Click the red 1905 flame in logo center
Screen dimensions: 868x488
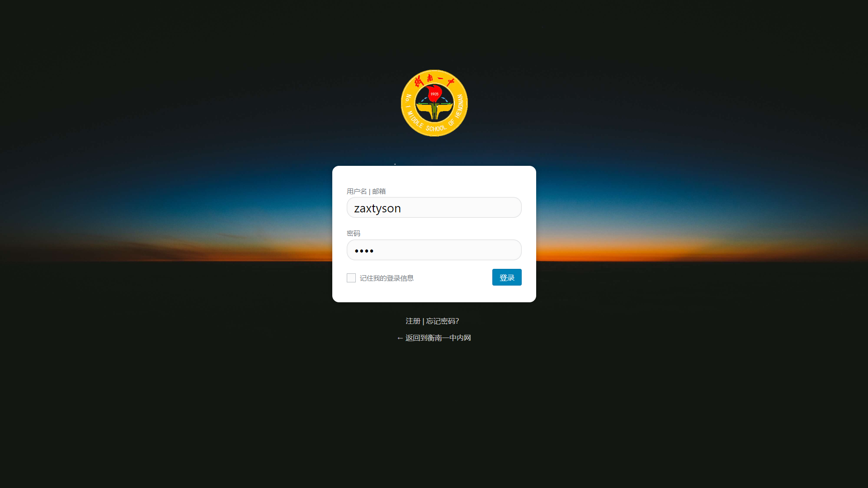pyautogui.click(x=434, y=93)
